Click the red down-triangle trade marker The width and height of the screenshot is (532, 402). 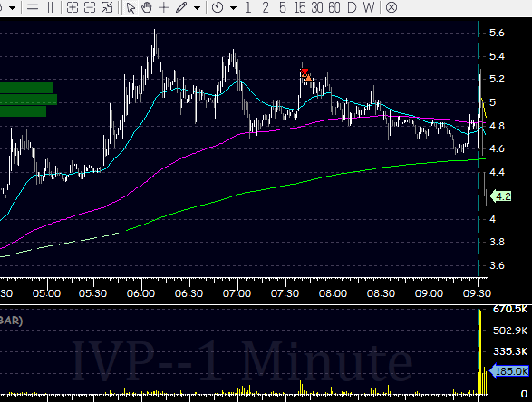point(305,72)
